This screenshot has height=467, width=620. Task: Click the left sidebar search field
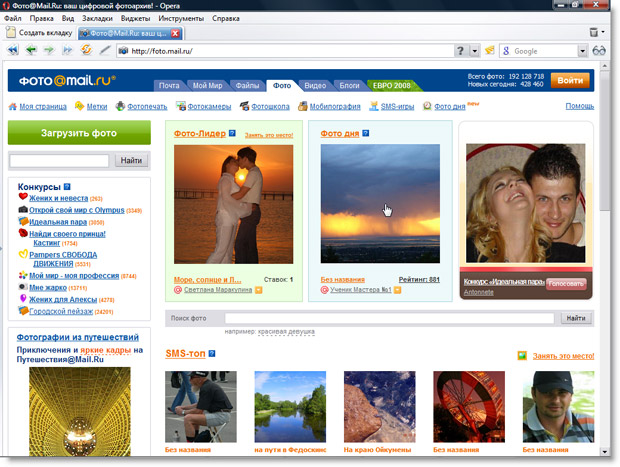pos(59,161)
